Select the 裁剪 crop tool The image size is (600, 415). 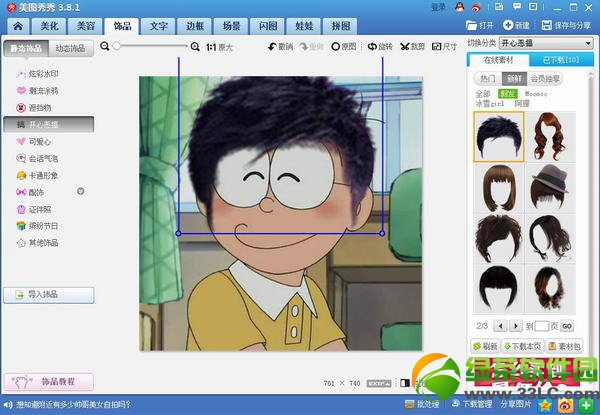(411, 47)
